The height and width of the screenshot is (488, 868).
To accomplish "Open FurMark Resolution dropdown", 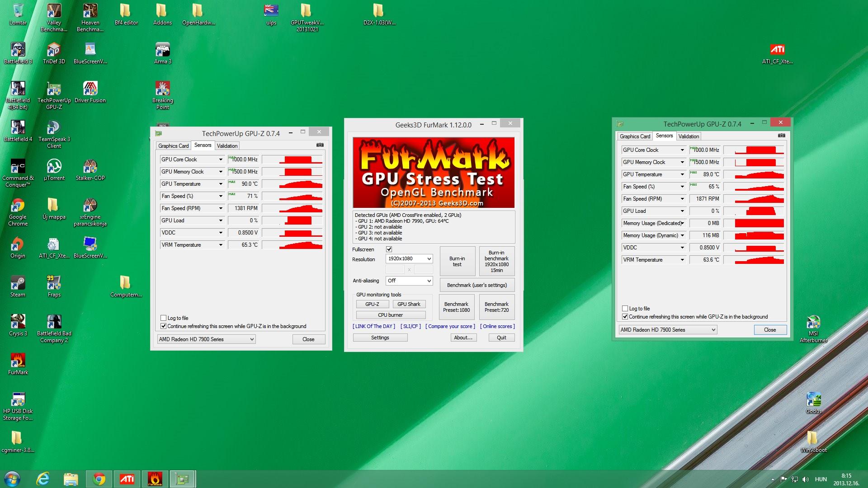I will pos(409,259).
